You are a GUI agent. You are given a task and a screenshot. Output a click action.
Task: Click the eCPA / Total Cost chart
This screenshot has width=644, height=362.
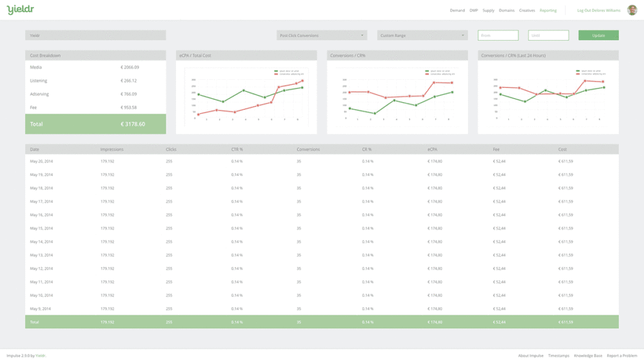click(x=247, y=97)
